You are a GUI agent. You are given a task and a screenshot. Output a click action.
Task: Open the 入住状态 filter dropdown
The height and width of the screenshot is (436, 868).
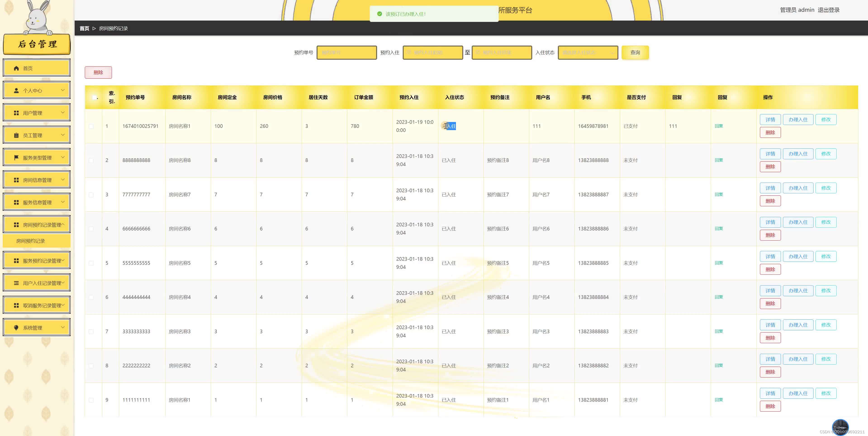[x=588, y=52]
